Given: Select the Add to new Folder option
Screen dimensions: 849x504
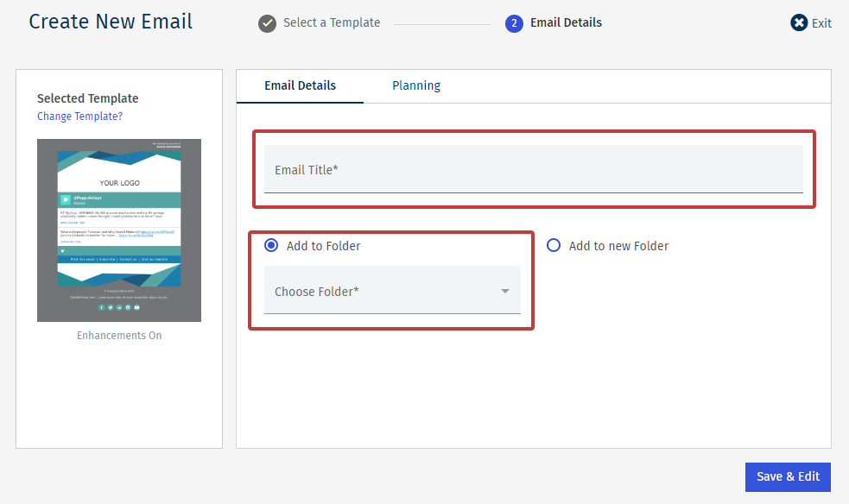Looking at the screenshot, I should pos(554,246).
